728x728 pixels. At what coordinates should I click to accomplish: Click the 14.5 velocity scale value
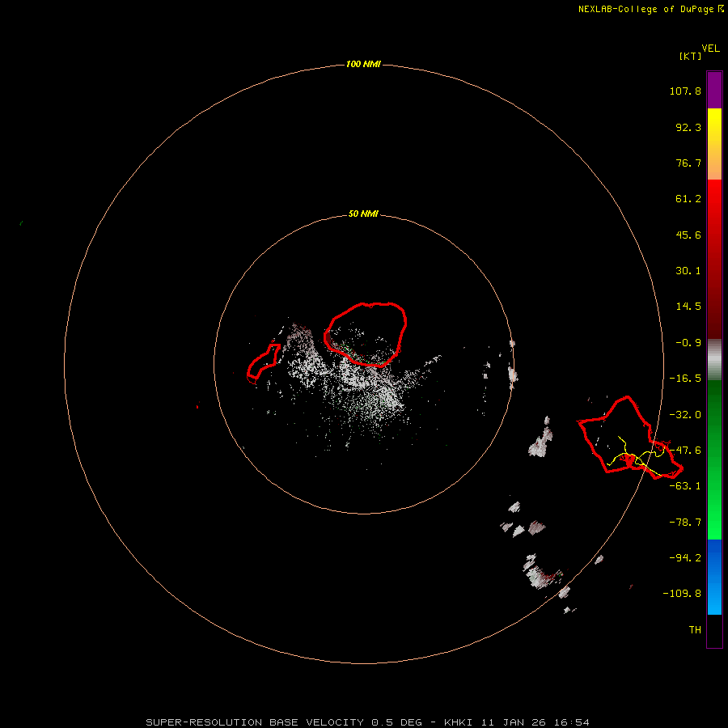688,307
